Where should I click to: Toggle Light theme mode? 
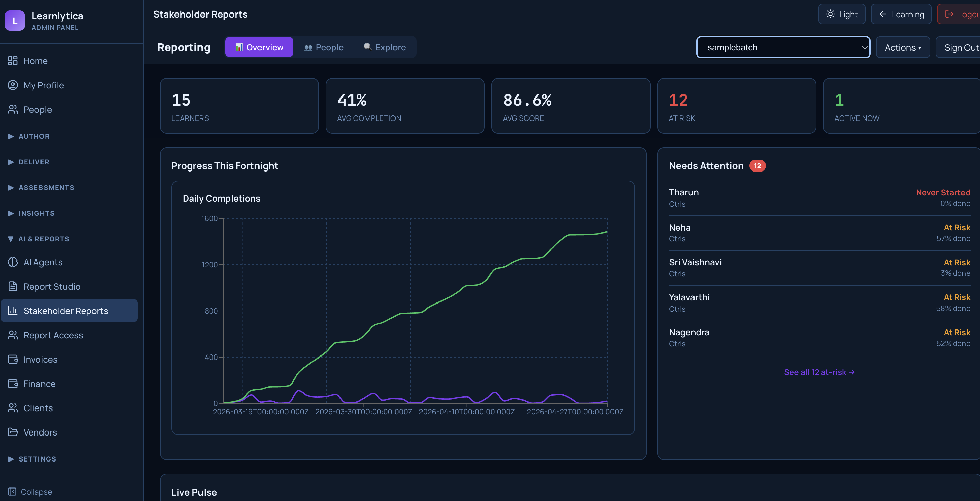coord(842,15)
